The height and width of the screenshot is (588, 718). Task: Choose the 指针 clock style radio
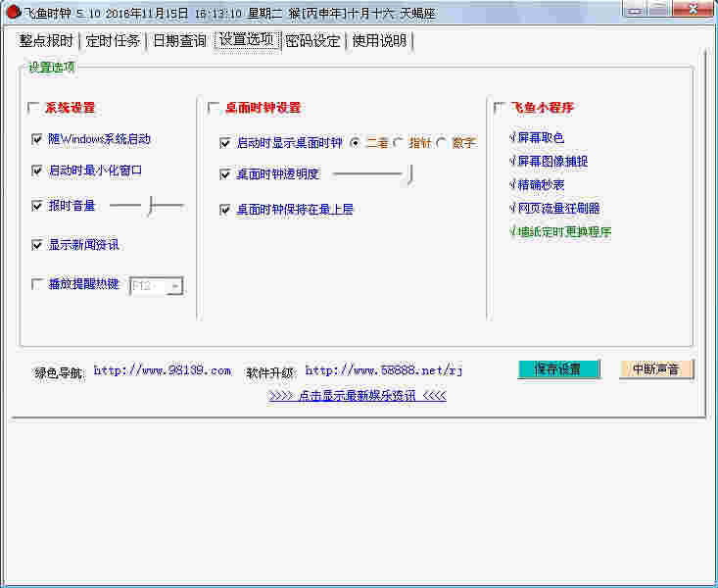[399, 143]
